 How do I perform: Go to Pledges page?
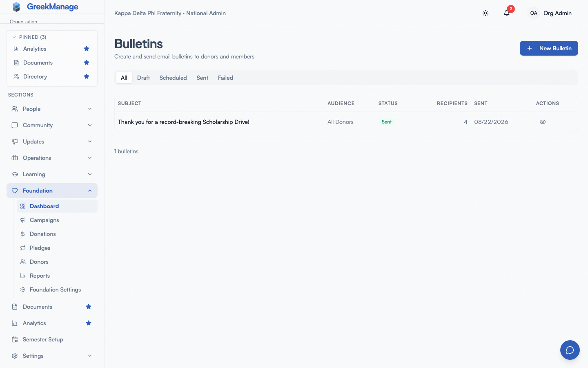tap(57, 248)
